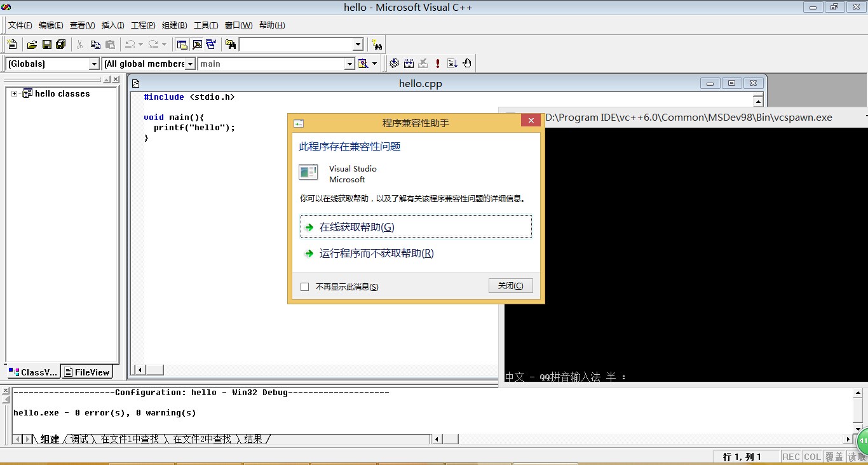Close the 程序兼容性助手 dialog with X

coord(531,121)
